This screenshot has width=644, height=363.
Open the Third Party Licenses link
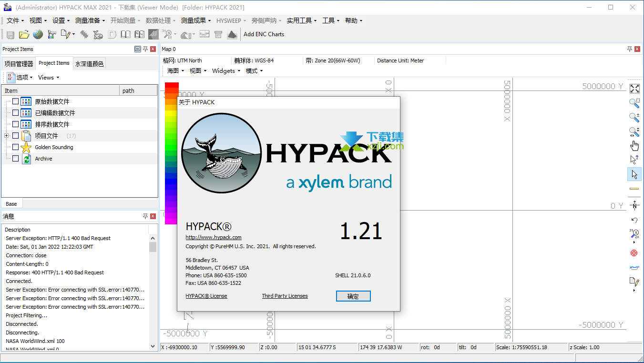point(285,296)
